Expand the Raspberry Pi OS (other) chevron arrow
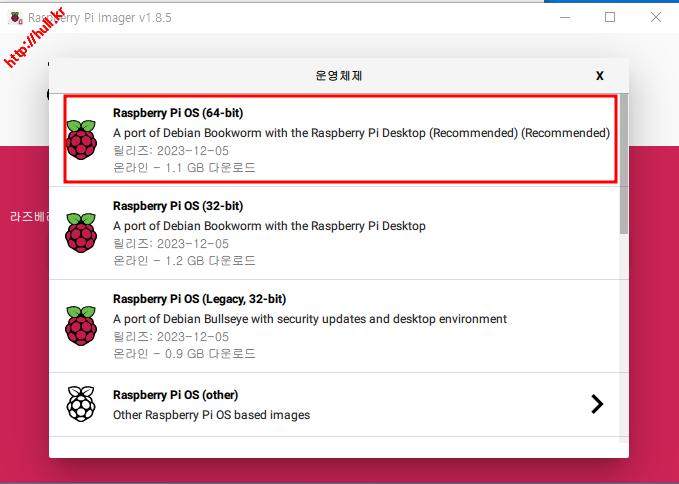The height and width of the screenshot is (484, 679). click(x=597, y=404)
